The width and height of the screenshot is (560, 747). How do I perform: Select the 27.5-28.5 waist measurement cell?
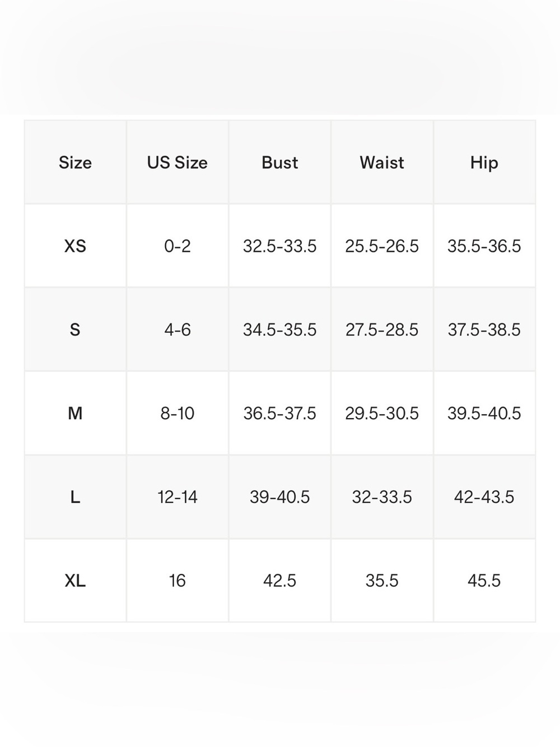(x=382, y=330)
